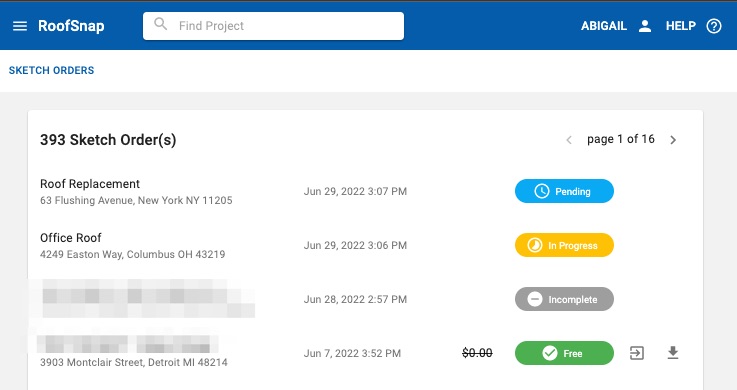The image size is (737, 390).
Task: Click the In Progress status badge
Action: (x=564, y=245)
